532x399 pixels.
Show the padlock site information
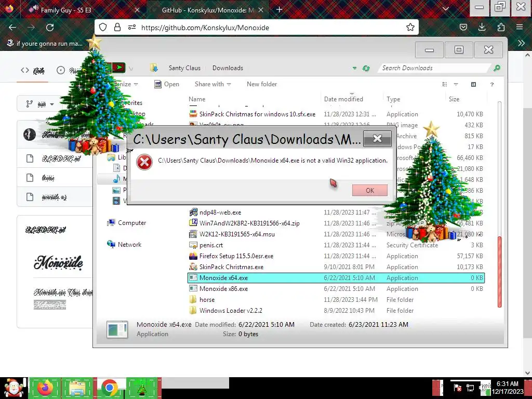[117, 28]
